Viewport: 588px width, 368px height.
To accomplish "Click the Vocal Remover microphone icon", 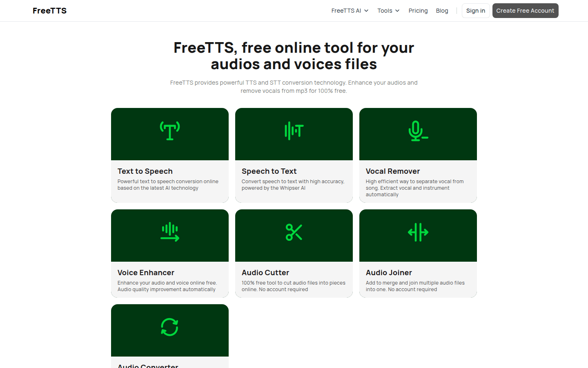I will click(x=418, y=131).
